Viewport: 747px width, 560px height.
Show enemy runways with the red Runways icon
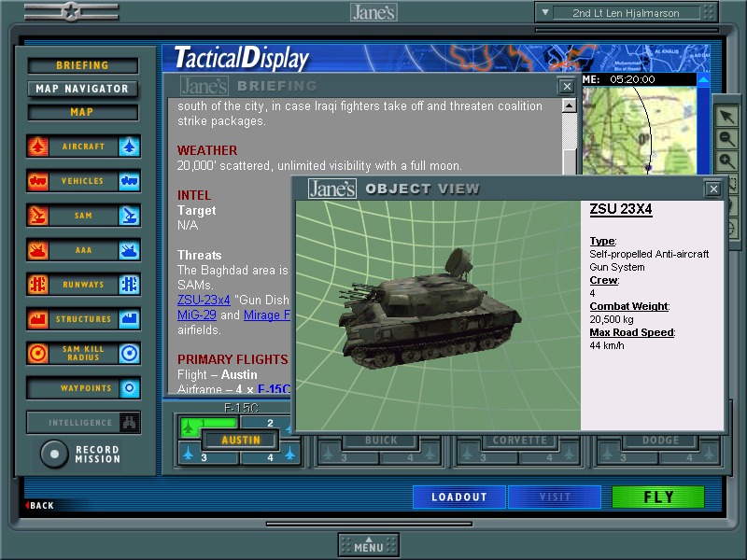(x=37, y=285)
